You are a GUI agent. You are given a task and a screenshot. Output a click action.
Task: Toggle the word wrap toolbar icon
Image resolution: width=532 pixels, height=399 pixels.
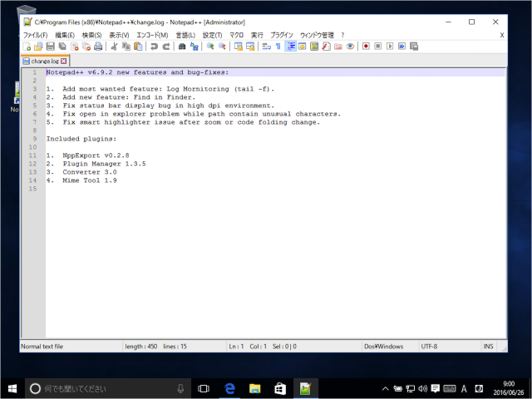(x=266, y=47)
